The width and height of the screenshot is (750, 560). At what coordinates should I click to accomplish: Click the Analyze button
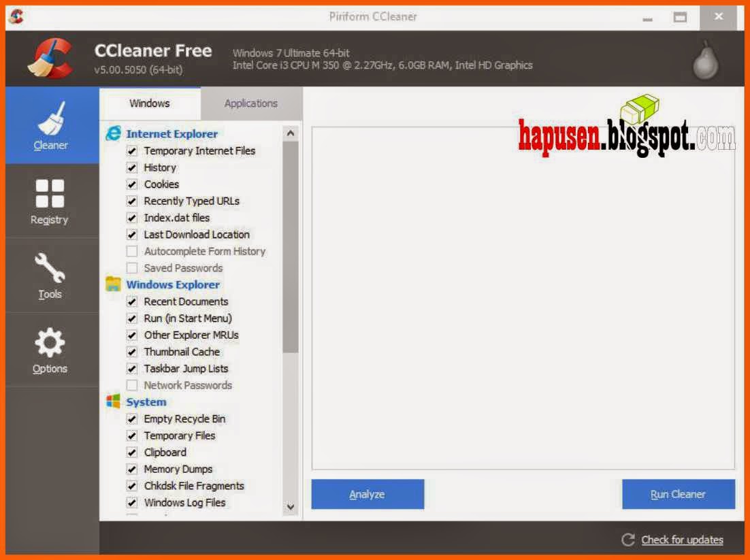coord(368,494)
